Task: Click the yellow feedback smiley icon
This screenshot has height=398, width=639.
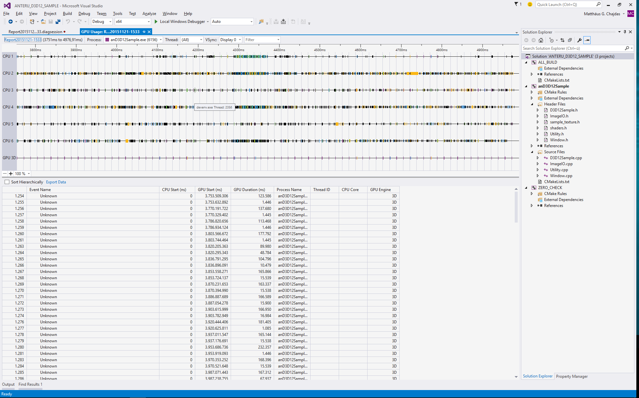Action: [x=529, y=4]
